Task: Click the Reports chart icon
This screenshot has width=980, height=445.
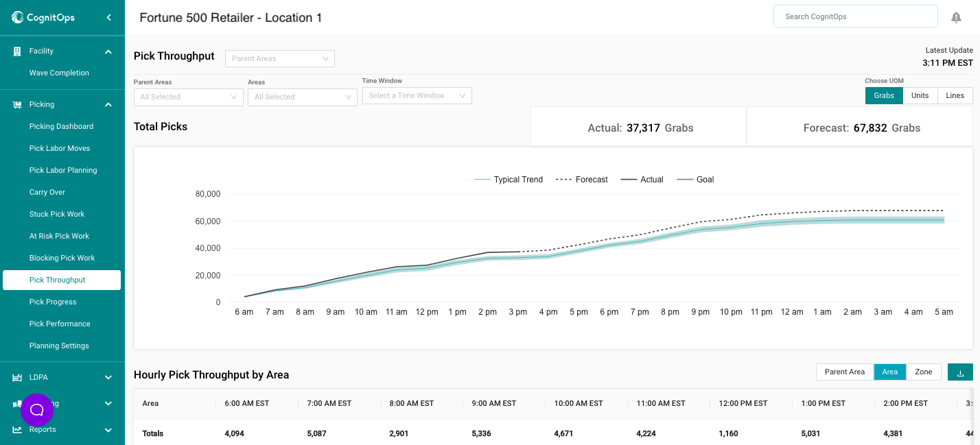Action: coord(17,430)
